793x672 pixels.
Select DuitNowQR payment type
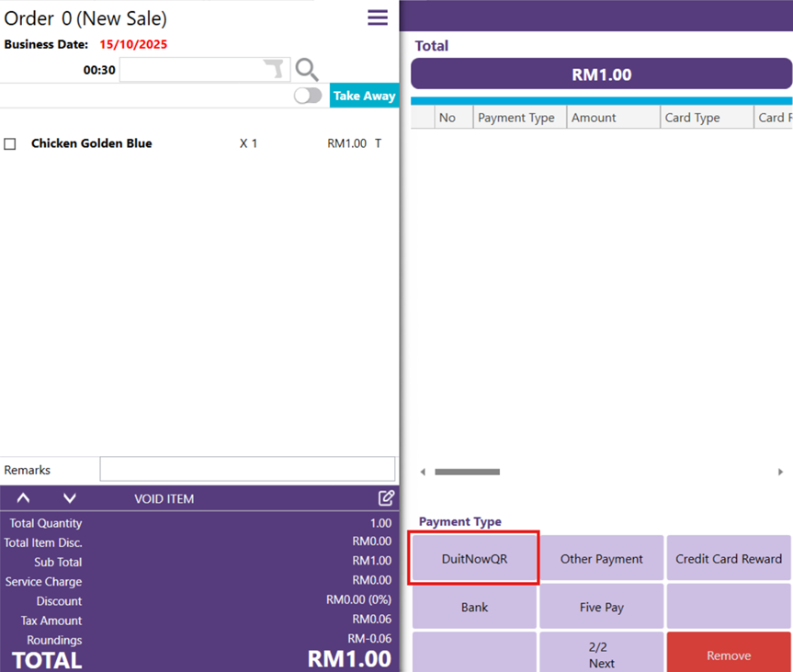click(474, 559)
